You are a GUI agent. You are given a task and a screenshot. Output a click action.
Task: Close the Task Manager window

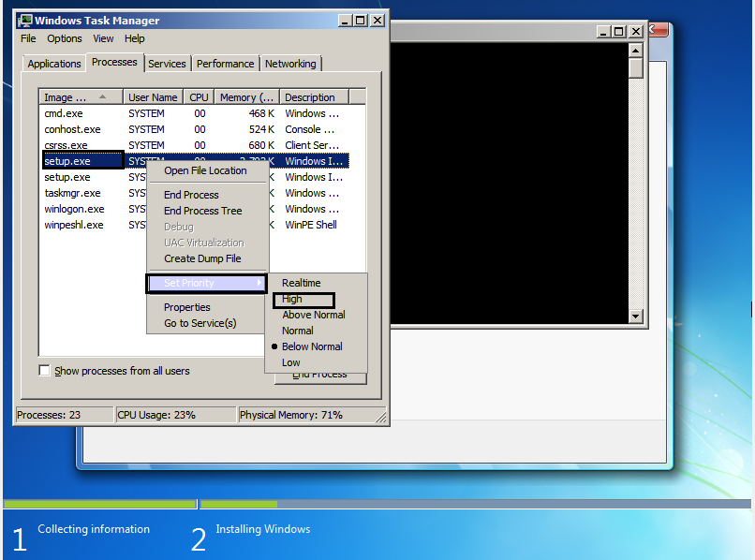(x=378, y=21)
